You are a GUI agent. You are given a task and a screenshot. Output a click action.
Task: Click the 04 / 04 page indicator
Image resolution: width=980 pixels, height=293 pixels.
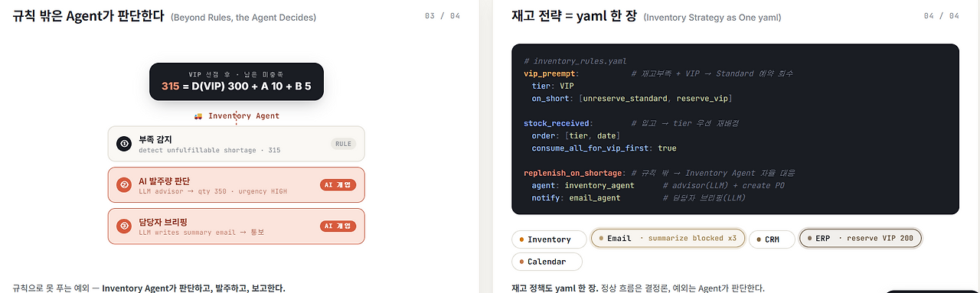941,16
